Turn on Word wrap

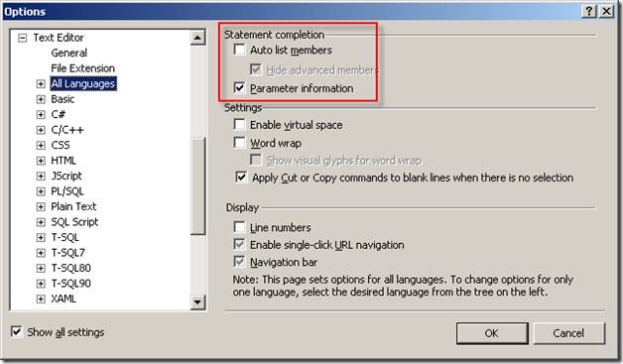pyautogui.click(x=240, y=142)
